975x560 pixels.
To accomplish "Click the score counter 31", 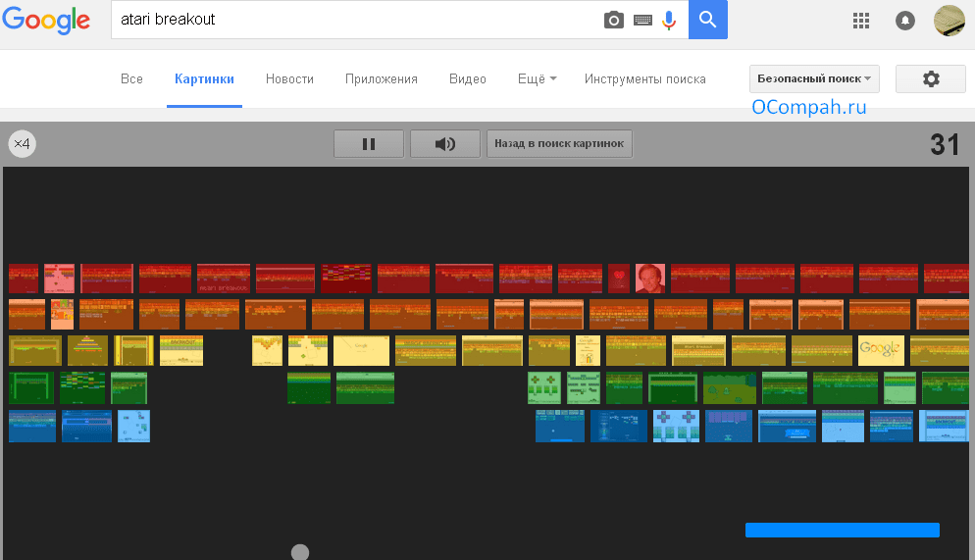I will pyautogui.click(x=945, y=144).
